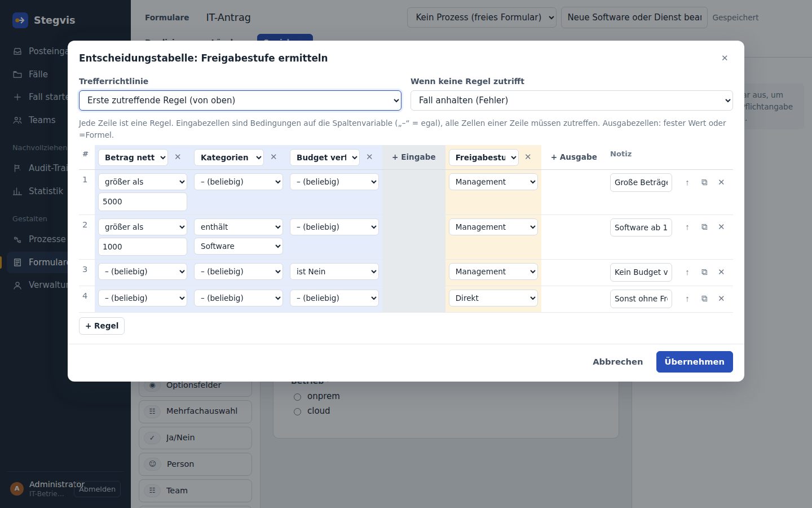Remove the Kategorien input column
Image resolution: width=812 pixels, height=508 pixels.
[x=273, y=157]
